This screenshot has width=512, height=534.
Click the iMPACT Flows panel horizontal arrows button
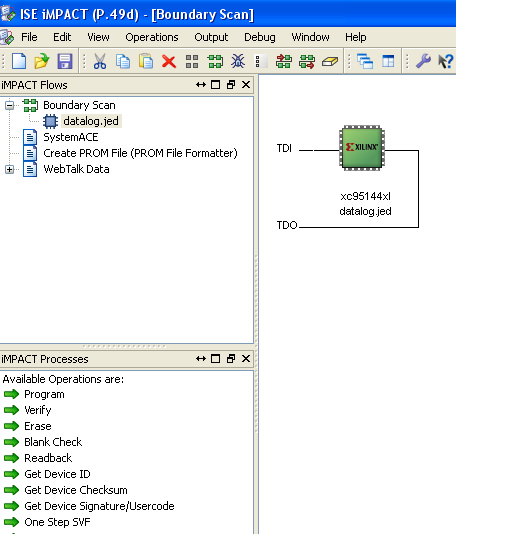(x=201, y=85)
